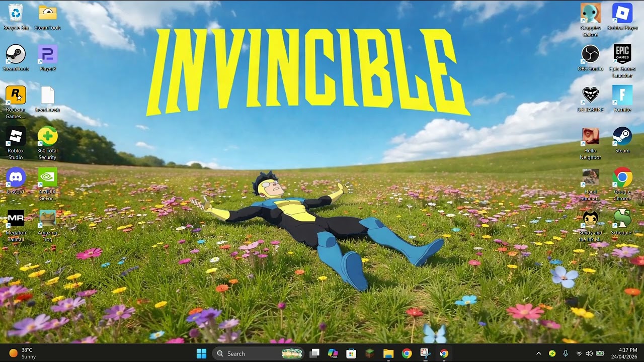Launch Bendy and the Ink Machine shortcut
644x362 pixels.
tap(590, 226)
